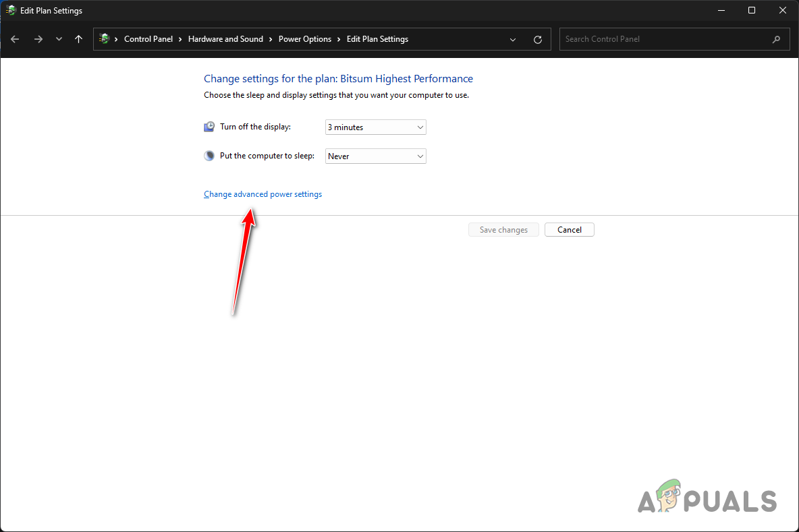Open the Turn off the display dropdown
Screen dimensions: 799x532
click(419, 127)
